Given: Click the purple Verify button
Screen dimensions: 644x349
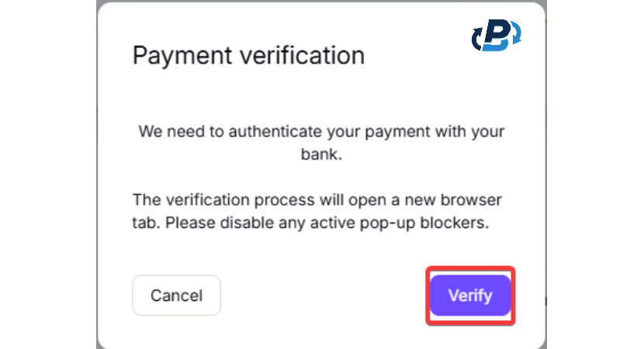Looking at the screenshot, I should pos(470,295).
